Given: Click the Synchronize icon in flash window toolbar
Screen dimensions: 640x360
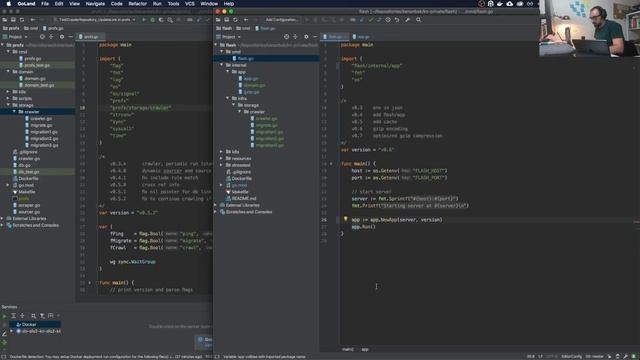Looking at the screenshot, I should click(235, 20).
